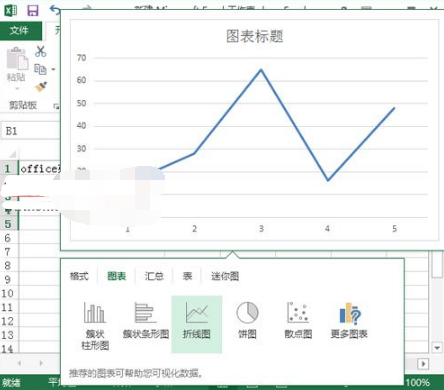Screen dimensions: 444x390
Task: Open the 文件 File menu
Action: point(21,31)
